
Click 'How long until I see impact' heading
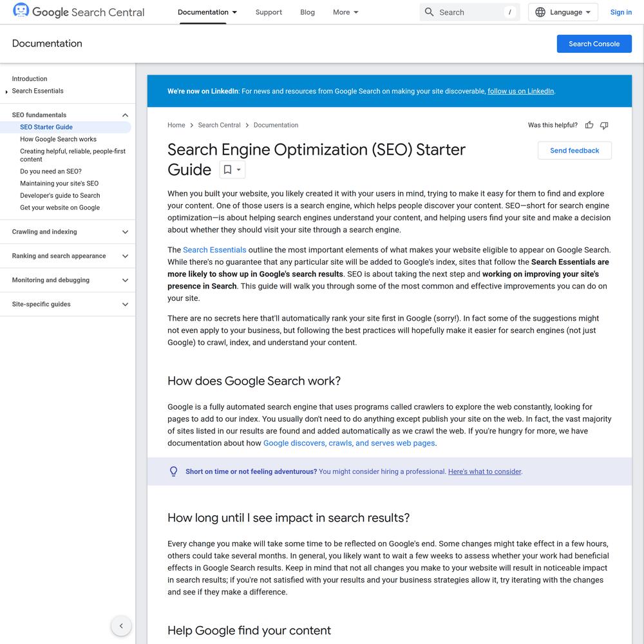click(289, 518)
